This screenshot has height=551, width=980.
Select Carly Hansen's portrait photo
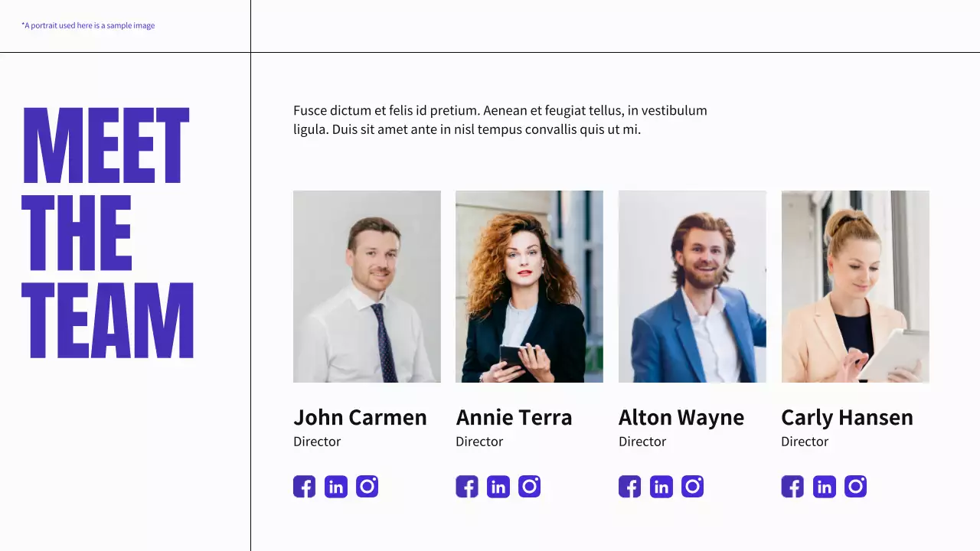(x=855, y=286)
